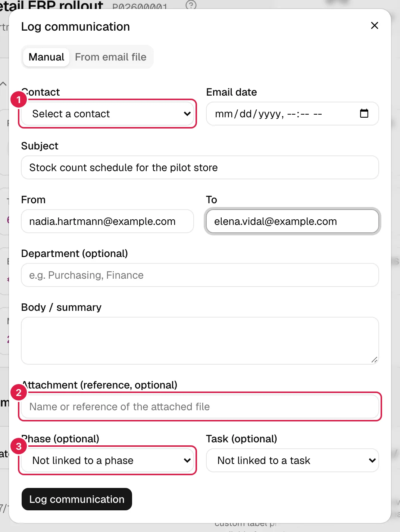The height and width of the screenshot is (532, 400).
Task: Close the Log communication dialog
Action: [374, 25]
